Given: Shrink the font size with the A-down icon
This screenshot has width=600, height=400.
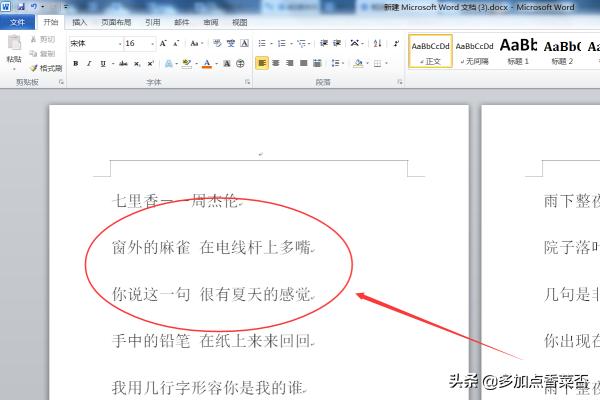Looking at the screenshot, I should (x=176, y=43).
